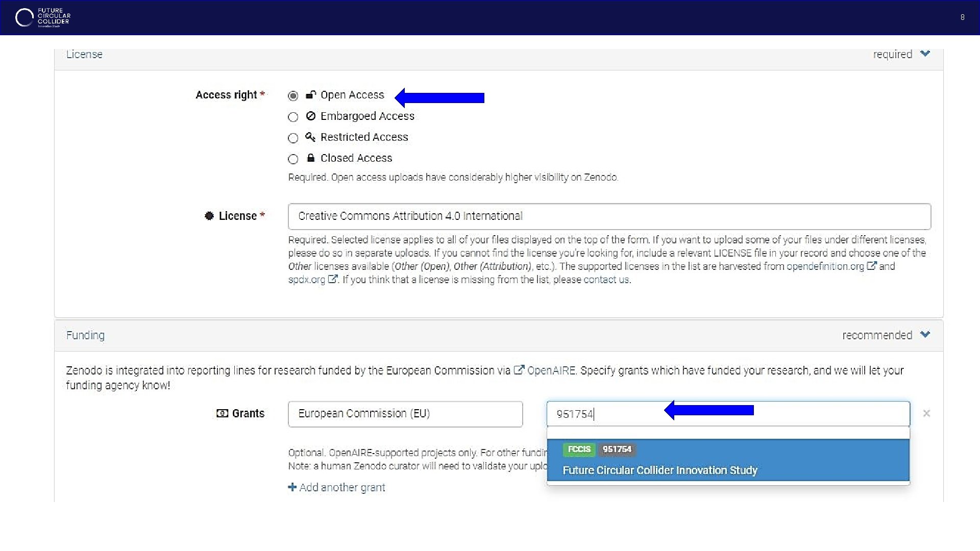The image size is (980, 551).
Task: Open the opendefinition.org link
Action: [x=825, y=266]
